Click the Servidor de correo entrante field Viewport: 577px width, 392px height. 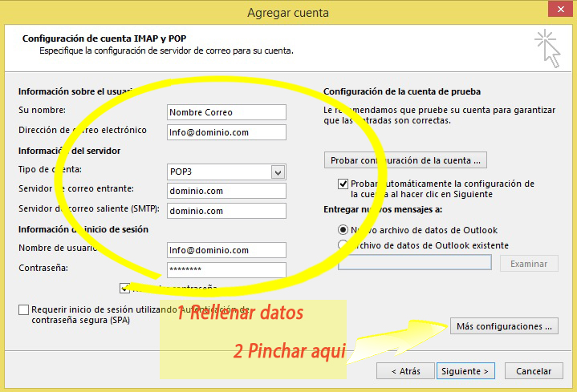pos(226,191)
